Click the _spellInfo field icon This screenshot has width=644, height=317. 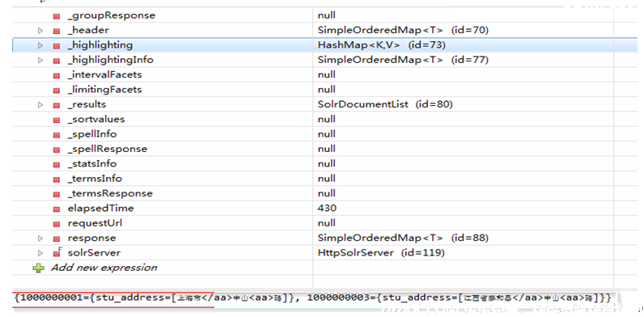tap(57, 135)
